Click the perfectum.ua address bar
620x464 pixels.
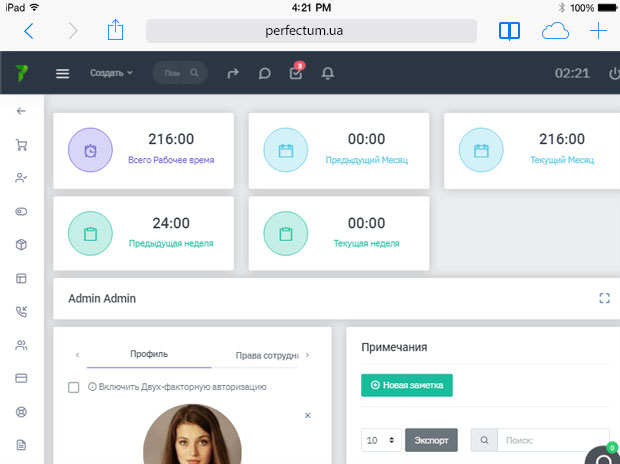pos(311,30)
